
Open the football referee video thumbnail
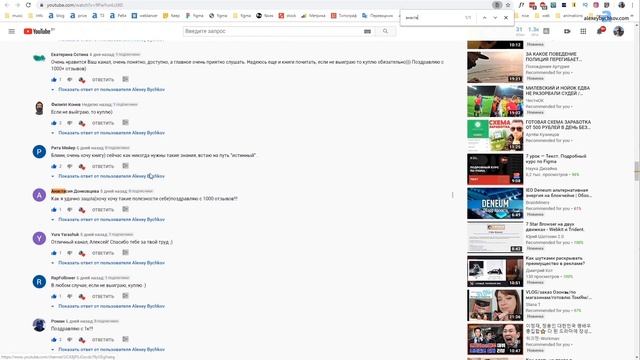[495, 101]
